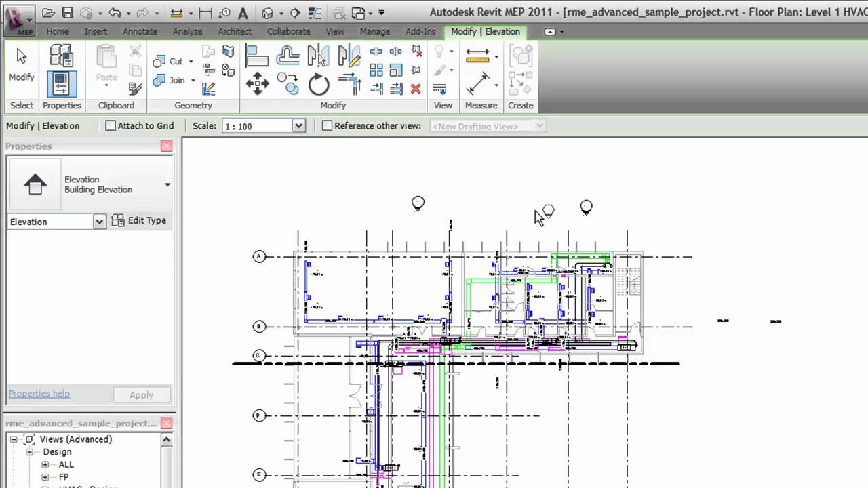This screenshot has height=488, width=868.
Task: Collapse the Design tree node
Action: [29, 452]
